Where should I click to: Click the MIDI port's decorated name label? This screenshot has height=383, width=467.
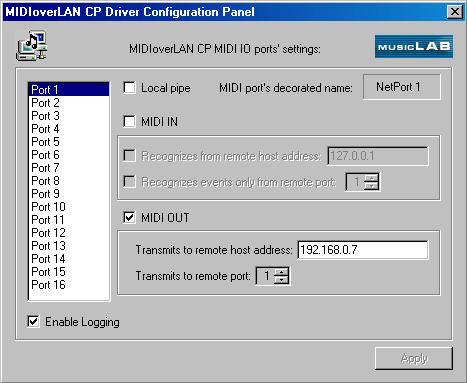point(286,88)
